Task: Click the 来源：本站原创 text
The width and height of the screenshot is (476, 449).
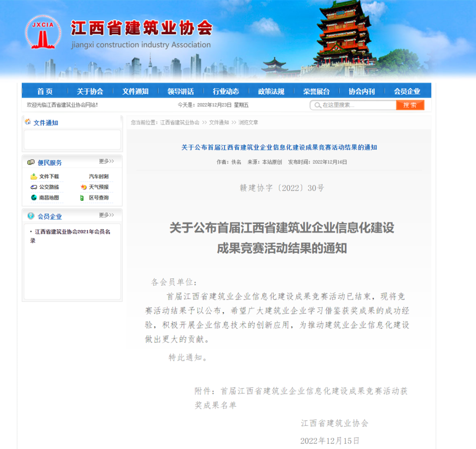Action: [265, 162]
